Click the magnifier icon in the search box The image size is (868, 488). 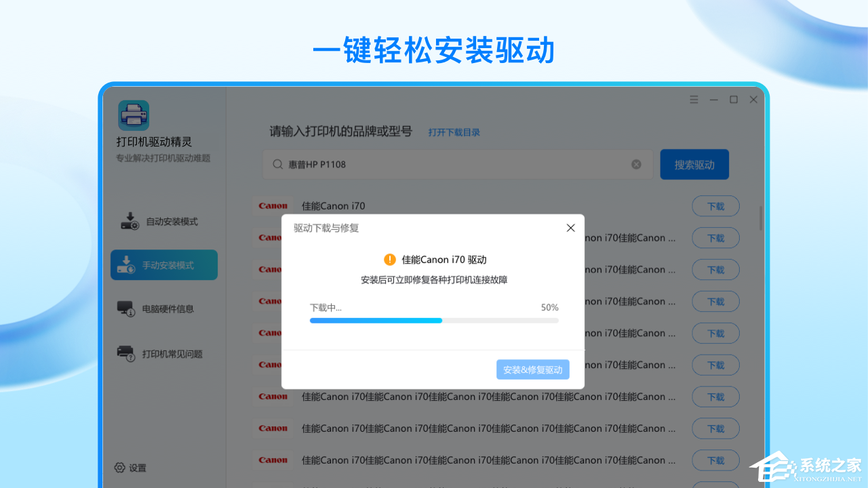[277, 164]
